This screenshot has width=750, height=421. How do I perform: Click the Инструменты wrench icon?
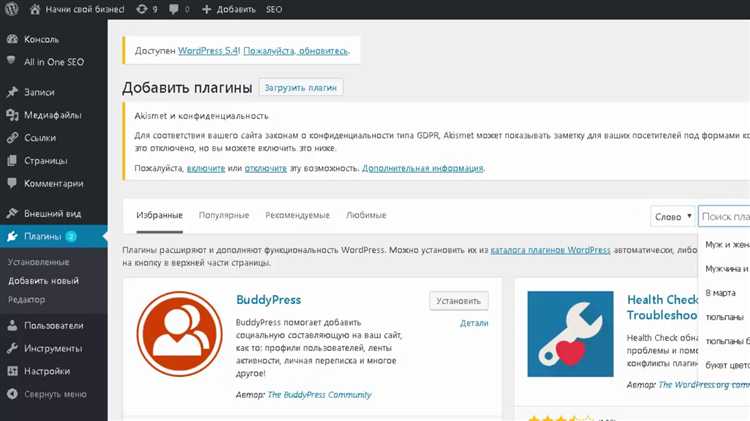tap(12, 348)
